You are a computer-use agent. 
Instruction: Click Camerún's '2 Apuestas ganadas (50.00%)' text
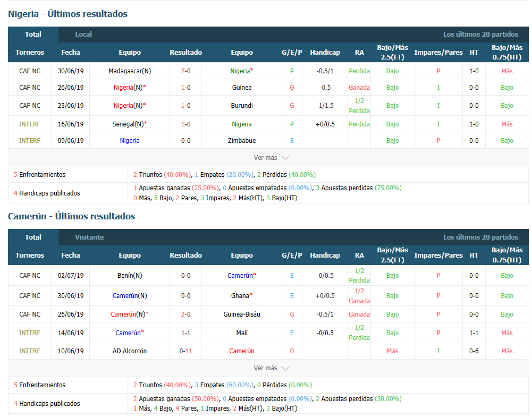[176, 399]
